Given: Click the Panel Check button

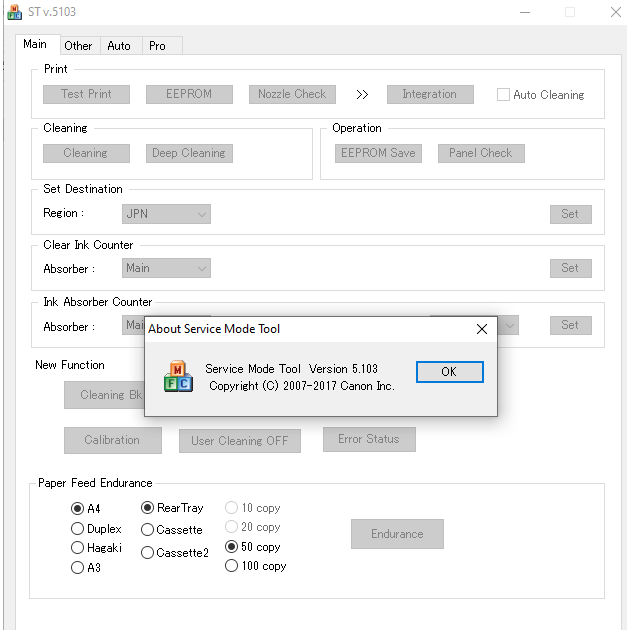Looking at the screenshot, I should click(x=481, y=153).
